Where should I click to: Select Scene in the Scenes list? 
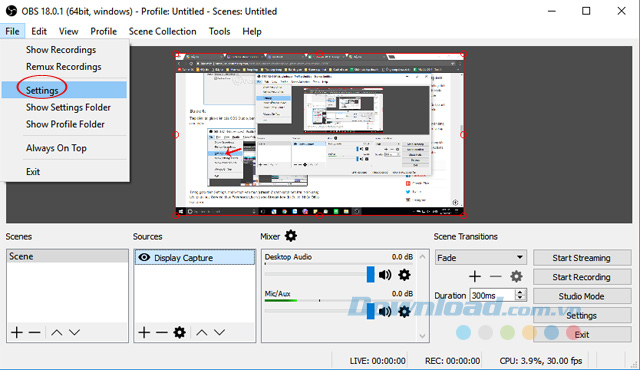pyautogui.click(x=67, y=256)
